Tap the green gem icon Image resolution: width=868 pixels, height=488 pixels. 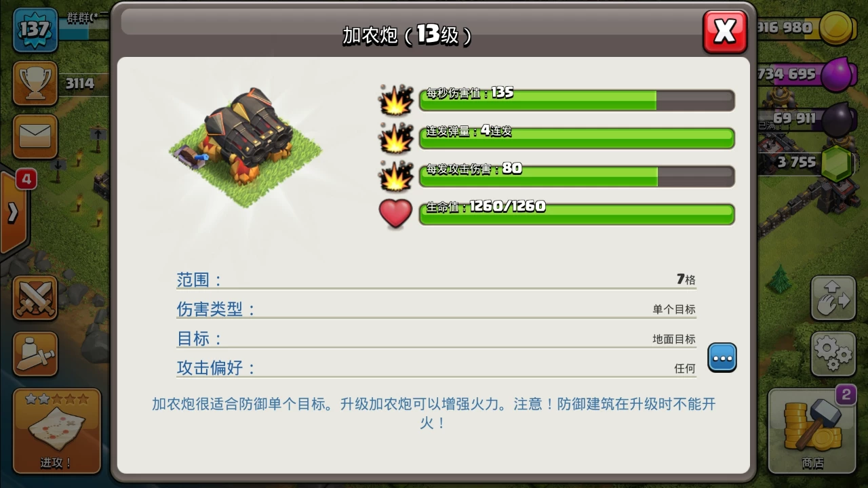(839, 163)
